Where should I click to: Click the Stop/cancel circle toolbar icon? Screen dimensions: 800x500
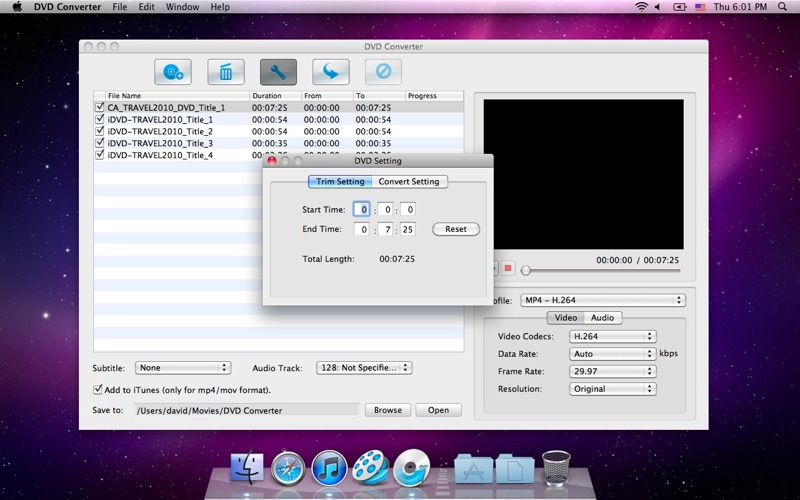[383, 72]
